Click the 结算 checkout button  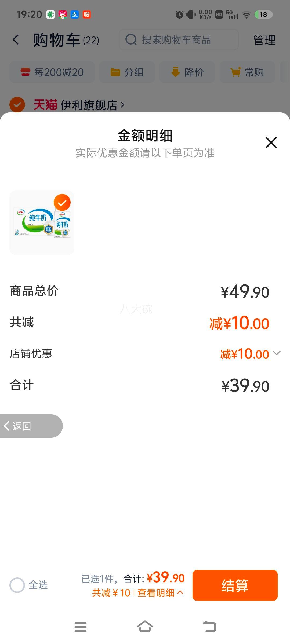(235, 585)
